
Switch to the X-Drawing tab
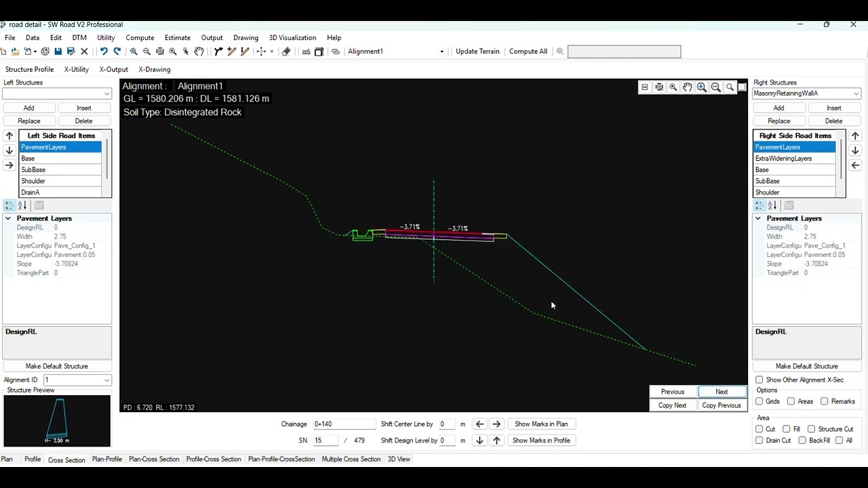pos(155,70)
